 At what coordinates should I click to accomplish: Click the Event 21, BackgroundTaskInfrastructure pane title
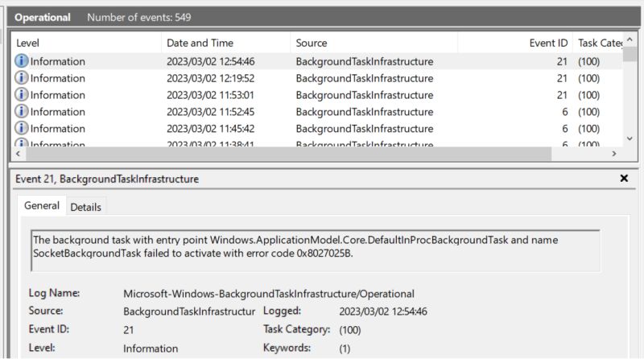(x=107, y=179)
